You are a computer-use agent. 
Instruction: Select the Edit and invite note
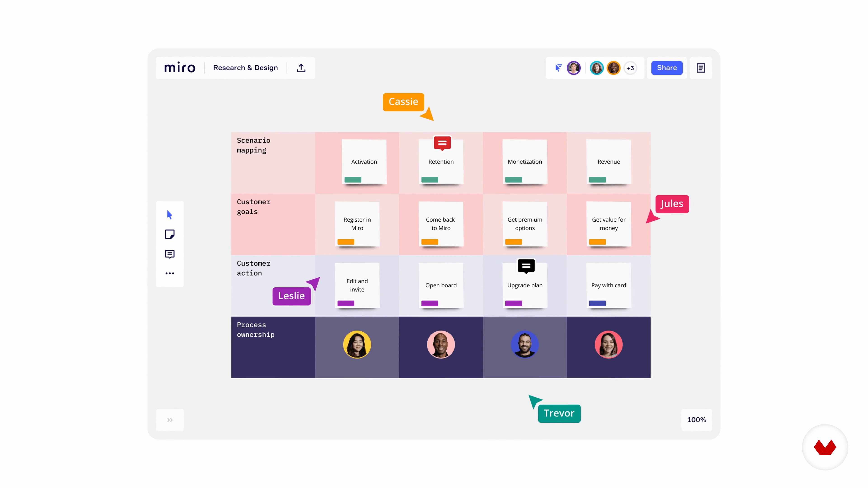point(357,285)
